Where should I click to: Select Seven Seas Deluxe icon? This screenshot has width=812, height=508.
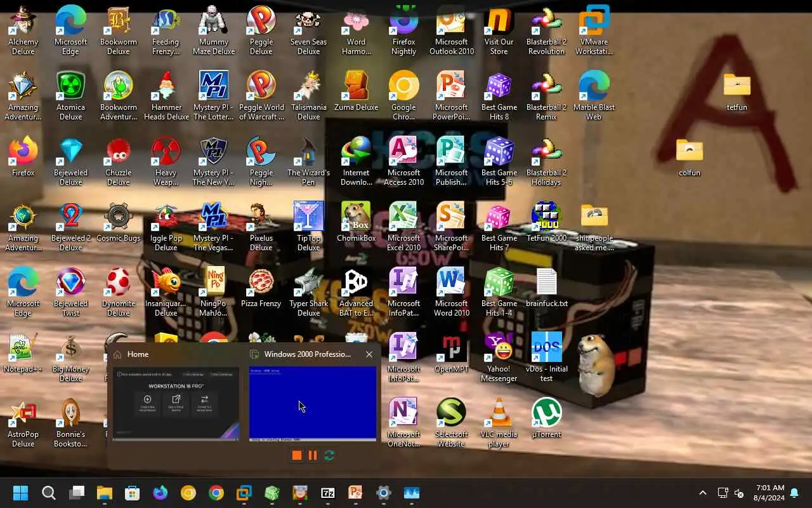(308, 30)
